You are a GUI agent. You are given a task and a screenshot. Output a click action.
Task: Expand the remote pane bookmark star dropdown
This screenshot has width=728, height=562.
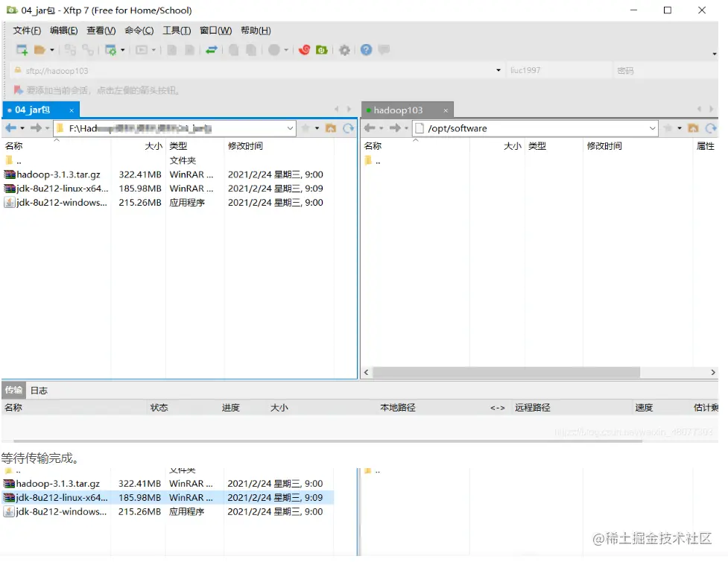[x=680, y=128]
